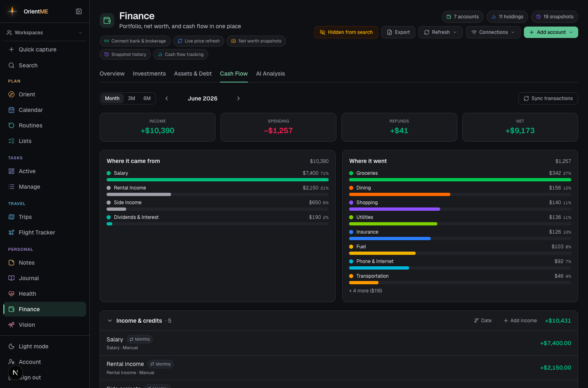
Task: Click the Groceries spending bar
Action: (460, 180)
